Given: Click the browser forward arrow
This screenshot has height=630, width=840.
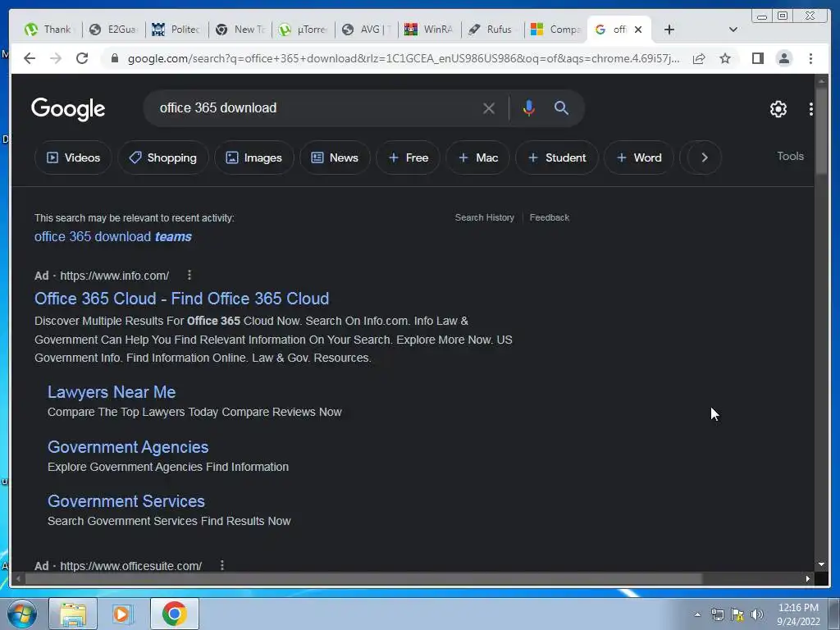Looking at the screenshot, I should pos(56,58).
